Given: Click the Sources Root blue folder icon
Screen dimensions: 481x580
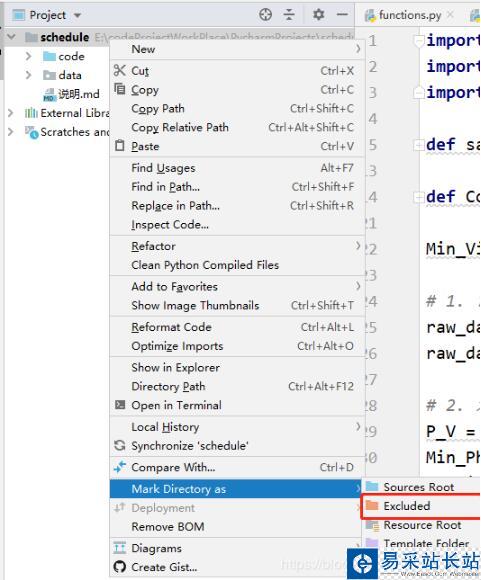Looking at the screenshot, I should point(372,486).
